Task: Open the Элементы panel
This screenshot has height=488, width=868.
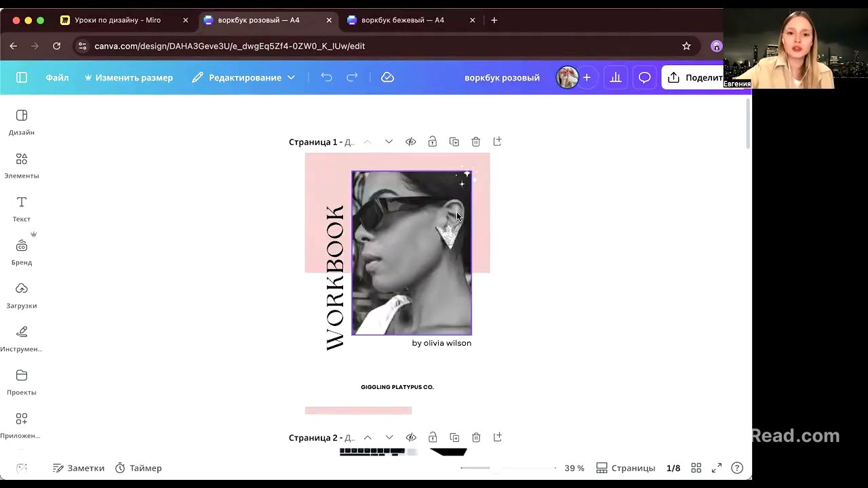Action: tap(22, 166)
